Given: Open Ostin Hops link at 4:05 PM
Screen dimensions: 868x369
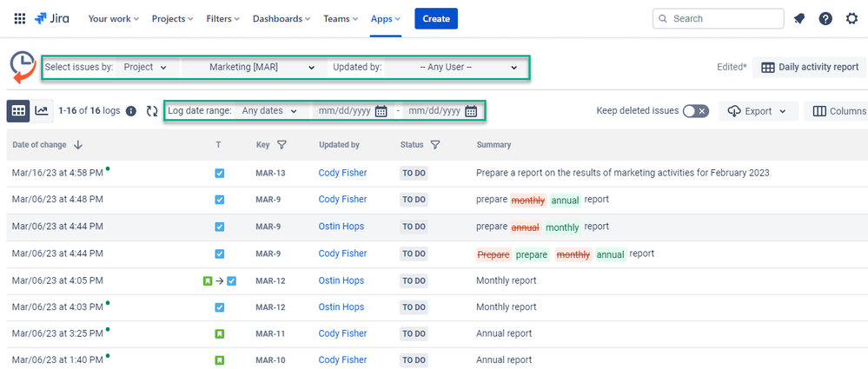Looking at the screenshot, I should [341, 281].
